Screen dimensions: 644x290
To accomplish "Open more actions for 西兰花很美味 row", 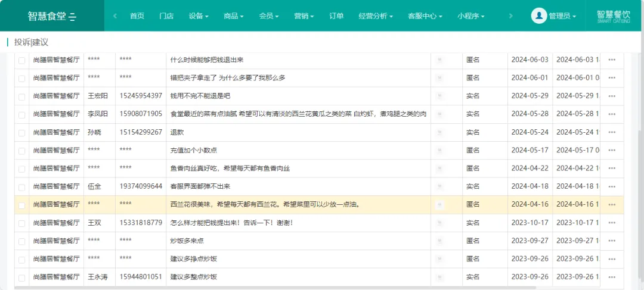I will click(612, 204).
